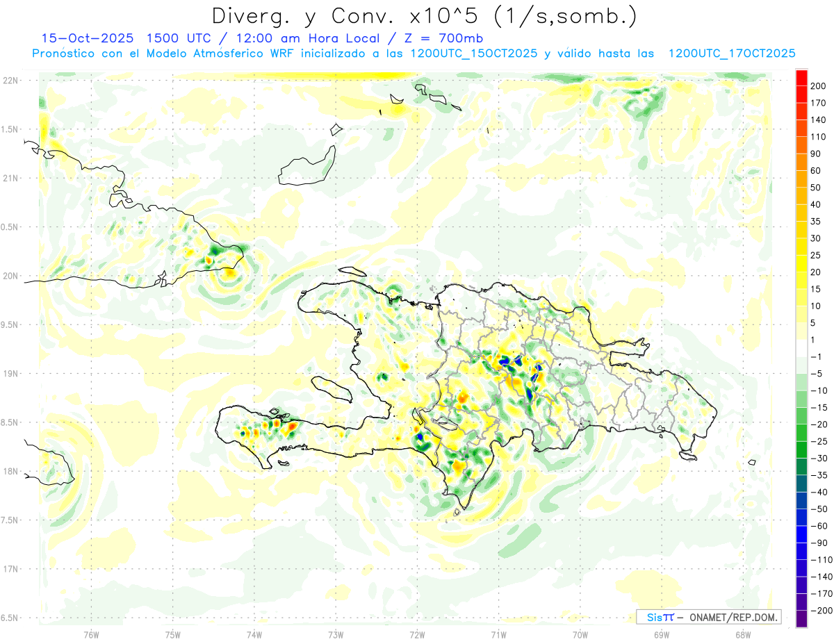Click the 20N latitude label
The height and width of the screenshot is (644, 834).
pos(11,276)
